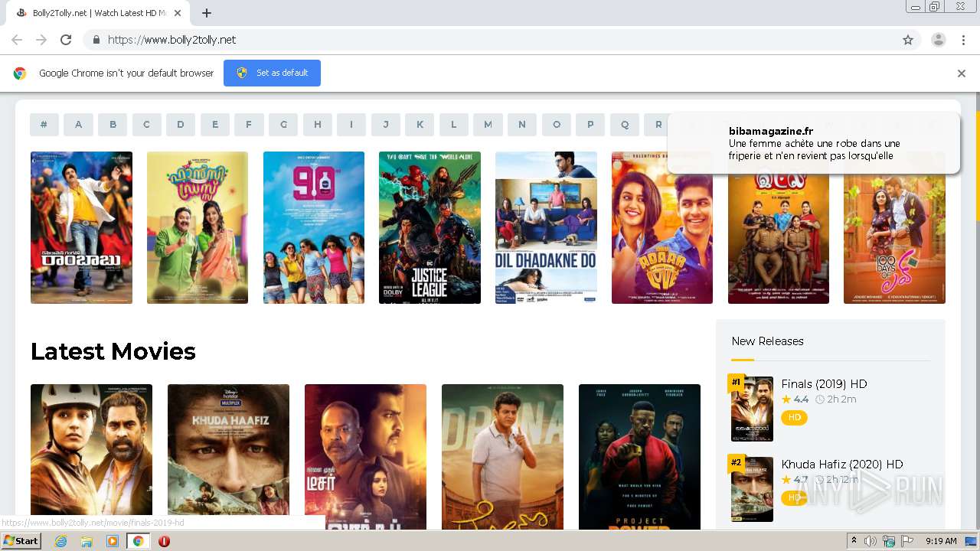This screenshot has height=551, width=980.
Task: Open the 90ml movie poster
Action: 314,227
